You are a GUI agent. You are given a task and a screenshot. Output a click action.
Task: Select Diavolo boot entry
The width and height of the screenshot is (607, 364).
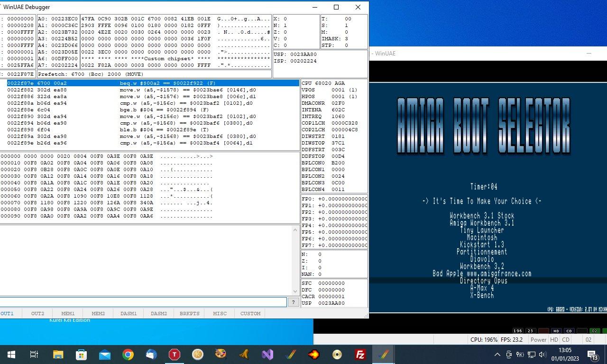click(x=482, y=259)
